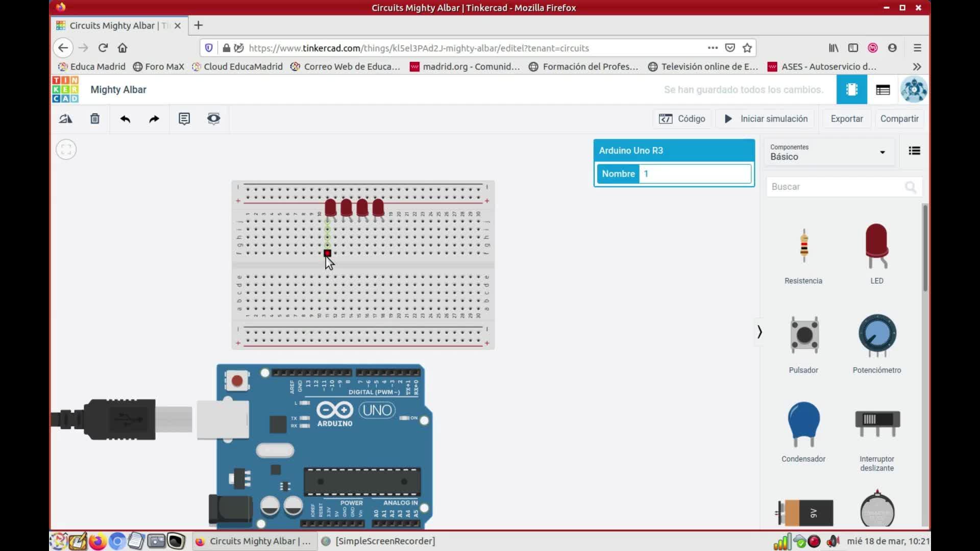The width and height of the screenshot is (980, 551).
Task: Switch to component list table view
Action: click(883, 90)
